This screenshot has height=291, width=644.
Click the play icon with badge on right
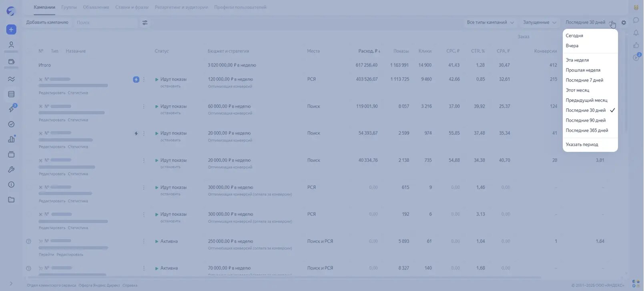click(x=636, y=57)
